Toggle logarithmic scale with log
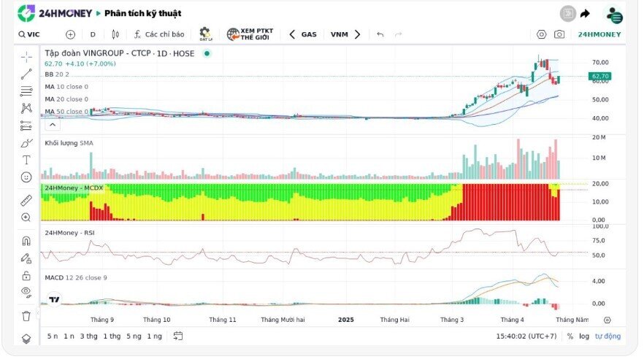644x362 pixels. coord(583,336)
